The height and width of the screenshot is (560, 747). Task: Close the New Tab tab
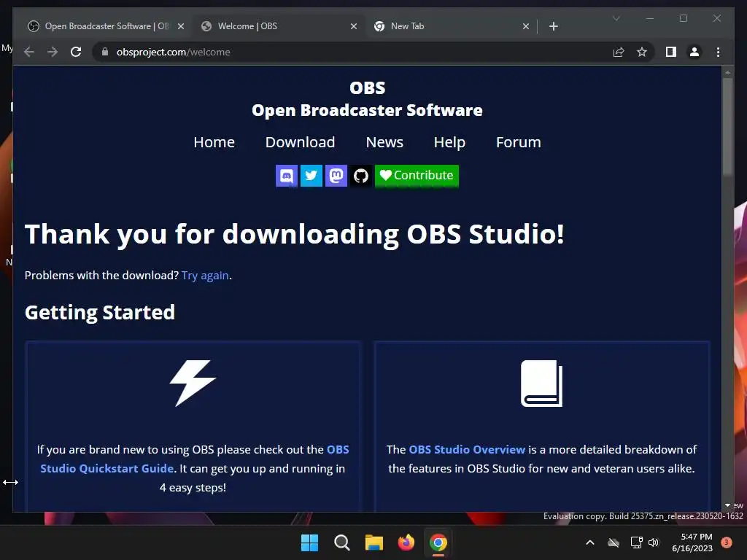[525, 26]
